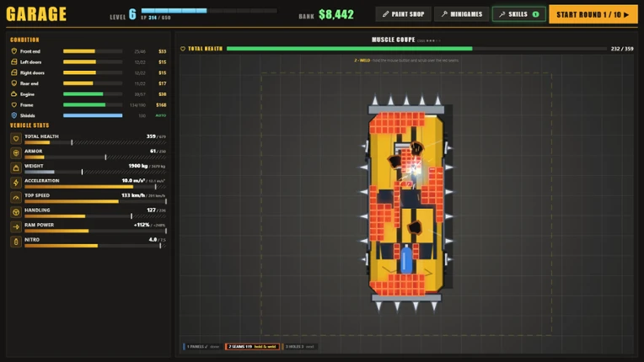Open the Minigames menu
The image size is (644, 362).
[x=461, y=14]
